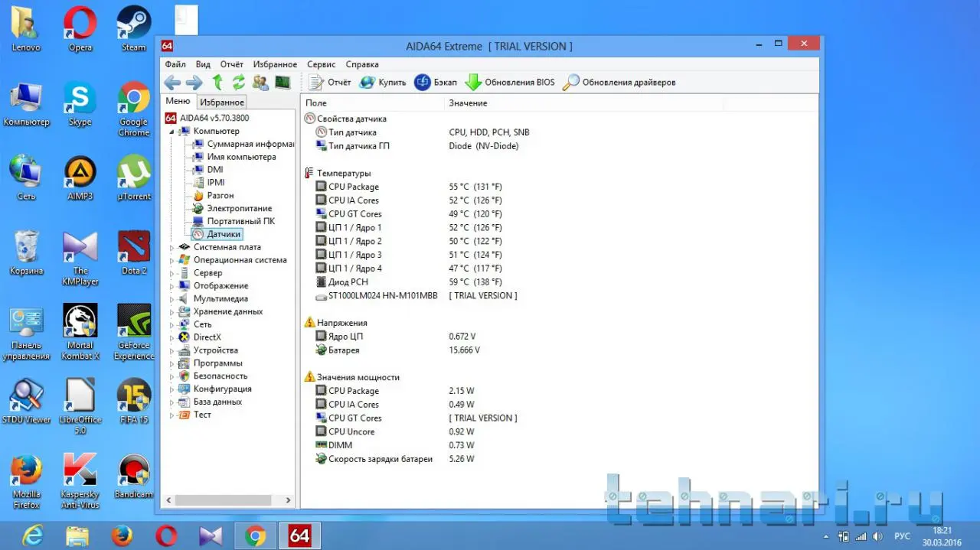This screenshot has height=550, width=980.
Task: Click Google Chrome in the taskbar
Action: click(x=255, y=536)
